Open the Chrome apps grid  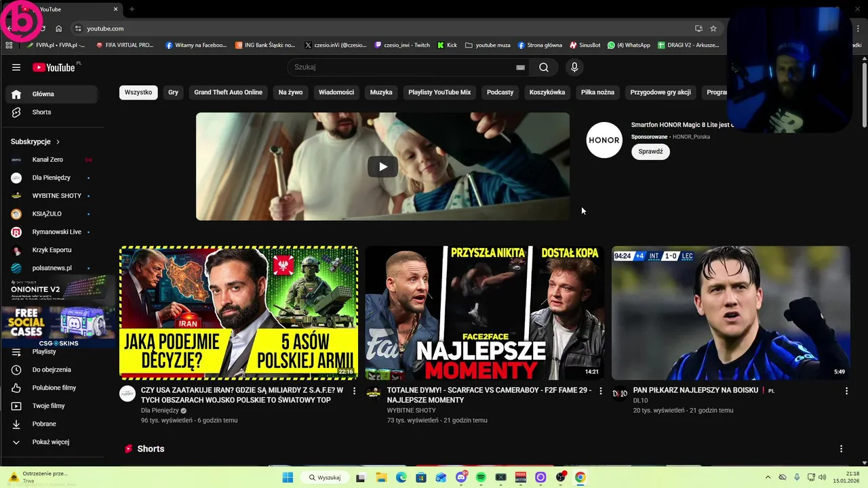(x=9, y=45)
